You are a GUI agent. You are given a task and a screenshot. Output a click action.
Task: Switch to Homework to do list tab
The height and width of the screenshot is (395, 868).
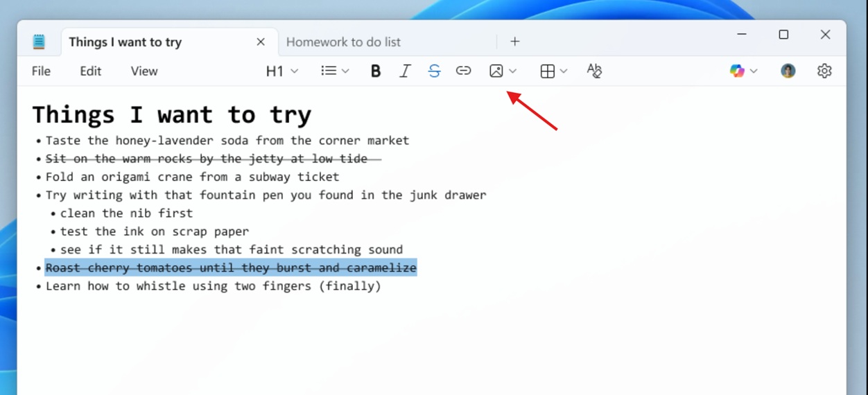[x=343, y=42]
